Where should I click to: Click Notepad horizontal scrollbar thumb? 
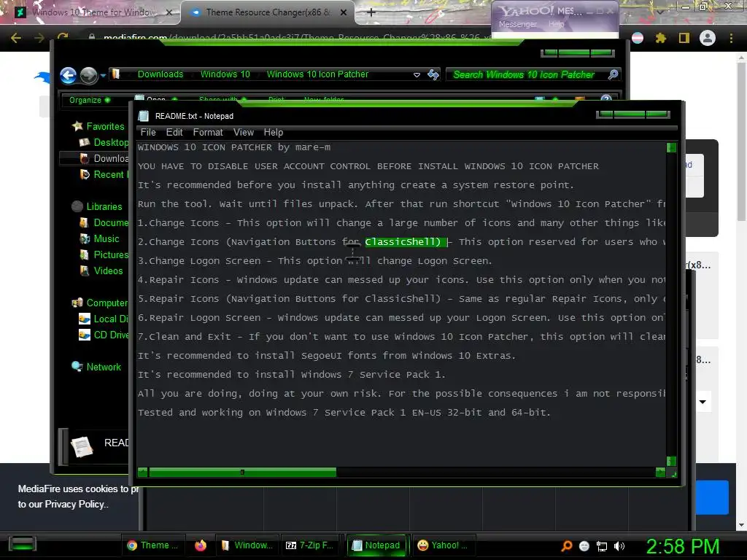pos(242,472)
